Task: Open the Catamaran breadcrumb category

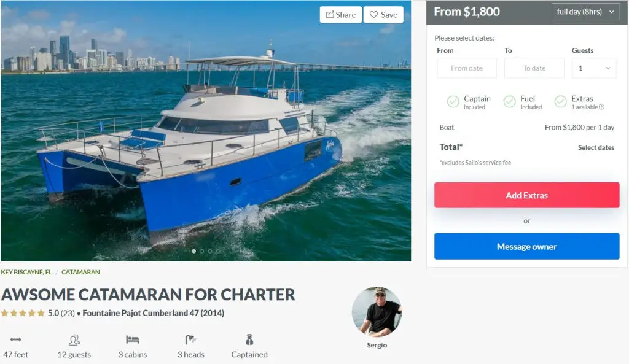Action: [80, 272]
